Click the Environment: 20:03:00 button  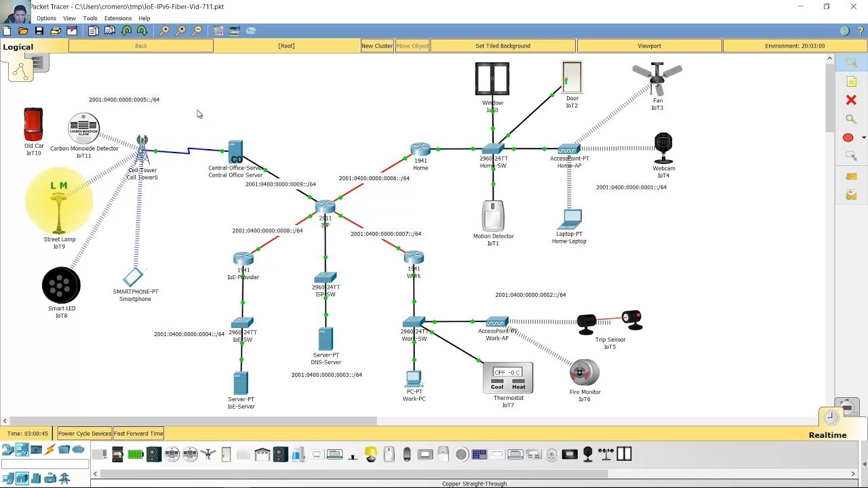pos(795,46)
